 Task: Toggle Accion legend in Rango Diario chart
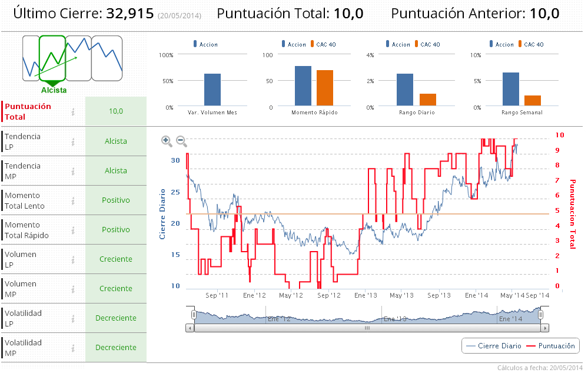pos(398,44)
